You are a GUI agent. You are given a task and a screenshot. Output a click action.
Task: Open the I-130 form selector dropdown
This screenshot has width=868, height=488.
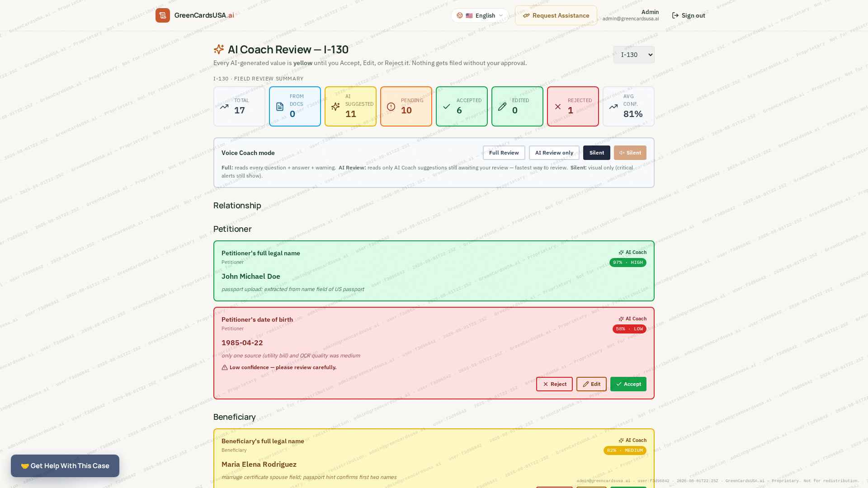634,55
